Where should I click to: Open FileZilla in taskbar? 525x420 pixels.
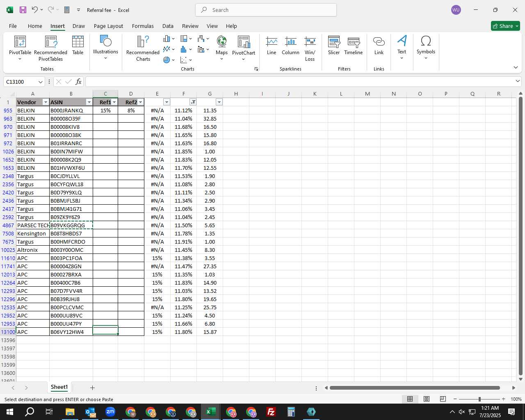(x=271, y=412)
